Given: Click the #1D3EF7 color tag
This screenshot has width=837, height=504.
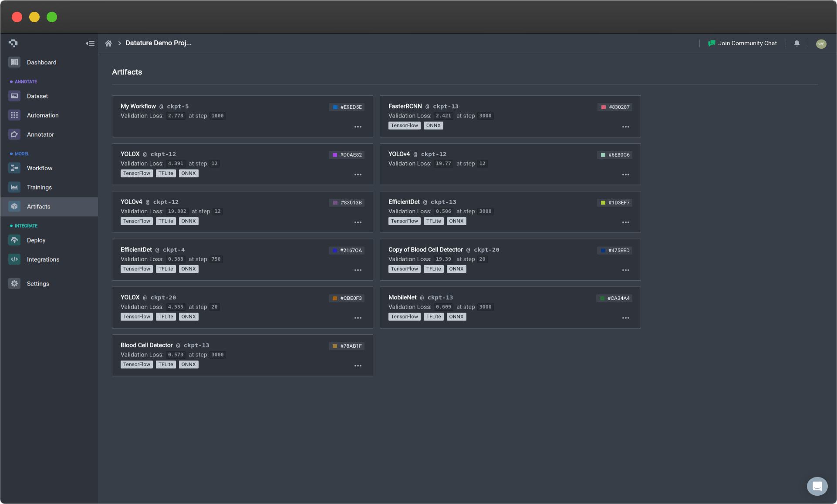Looking at the screenshot, I should point(615,203).
